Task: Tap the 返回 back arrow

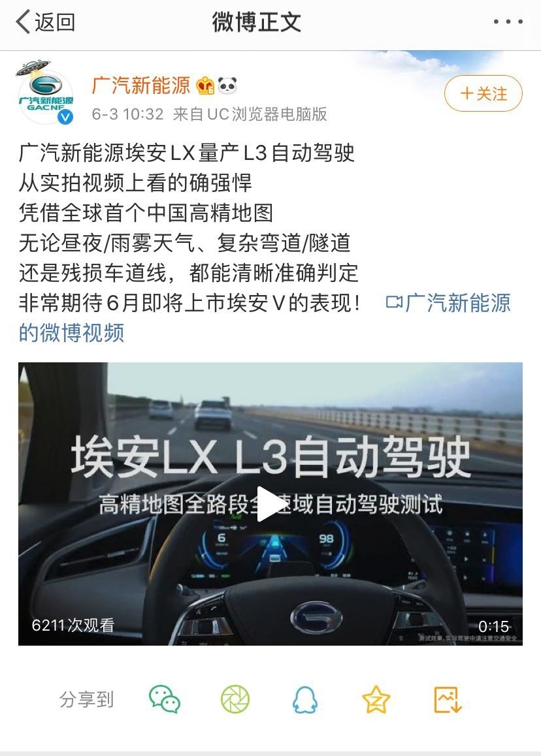Action: tap(23, 22)
